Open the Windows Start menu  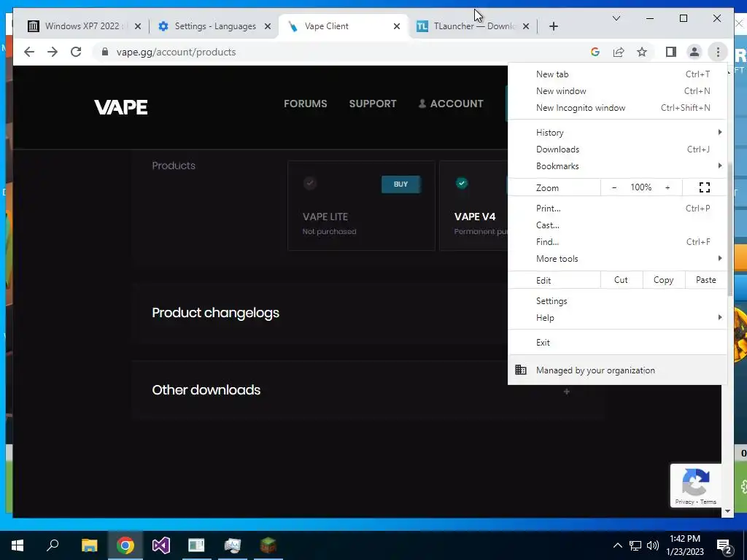tap(18, 545)
